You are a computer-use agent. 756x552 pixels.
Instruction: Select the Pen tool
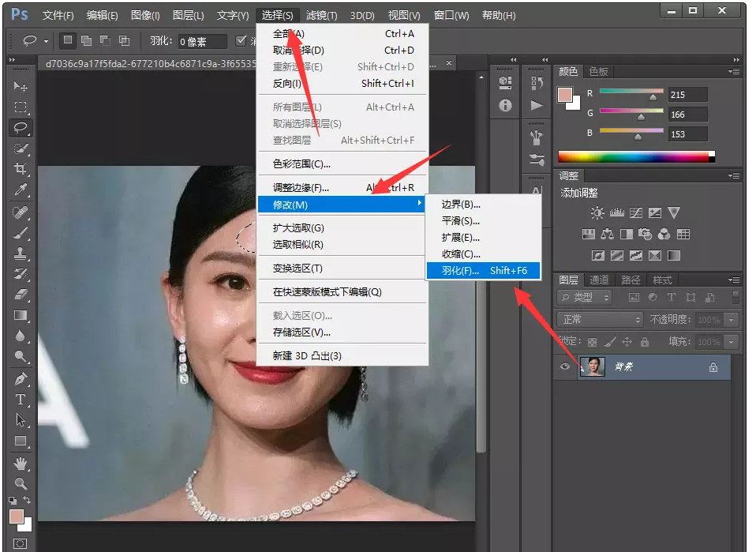tap(21, 378)
